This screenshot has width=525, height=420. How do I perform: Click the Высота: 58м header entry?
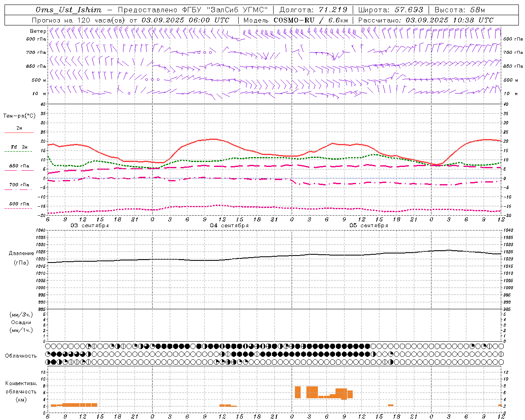[459, 10]
